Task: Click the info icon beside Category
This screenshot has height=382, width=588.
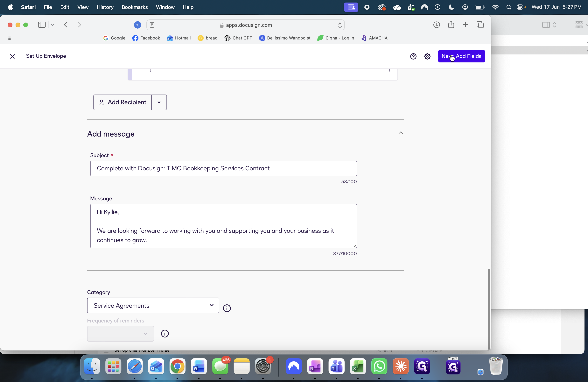Action: pyautogui.click(x=227, y=308)
